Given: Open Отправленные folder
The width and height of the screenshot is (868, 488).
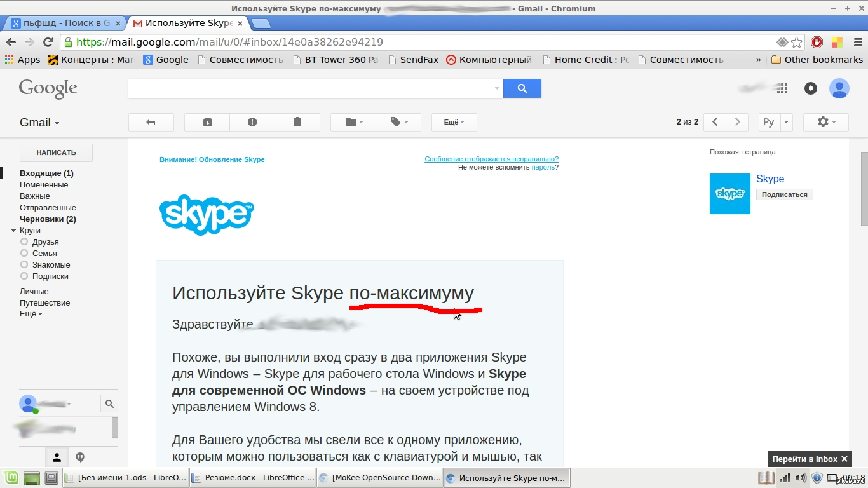Looking at the screenshot, I should (x=48, y=207).
